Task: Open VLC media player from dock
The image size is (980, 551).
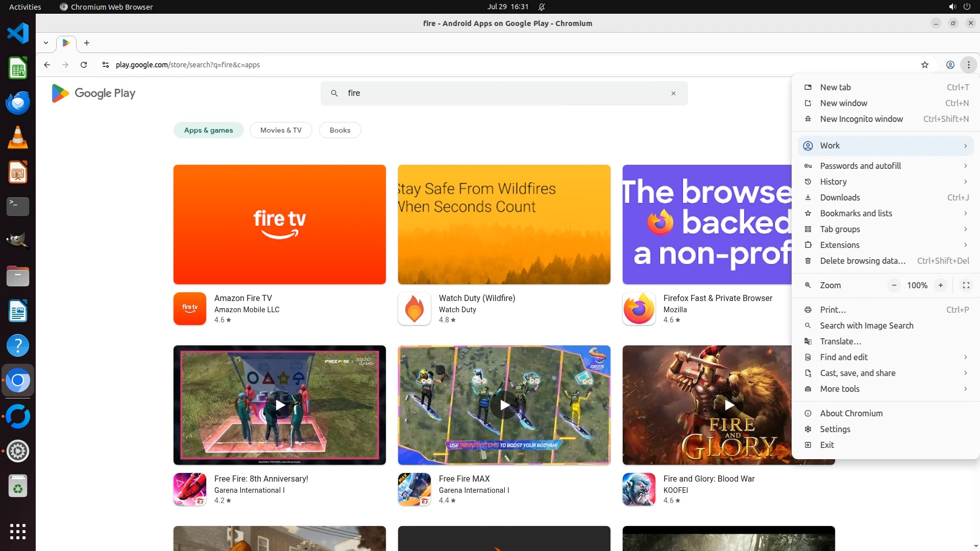Action: click(x=17, y=138)
